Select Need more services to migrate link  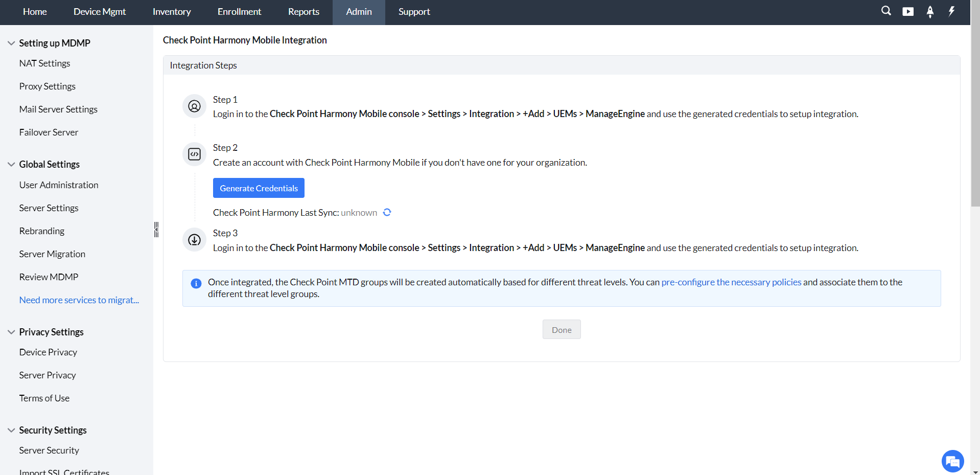[x=79, y=300]
